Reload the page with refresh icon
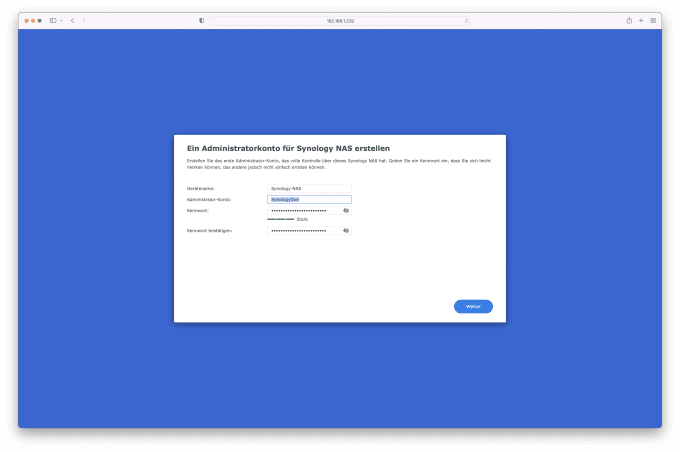 click(467, 21)
